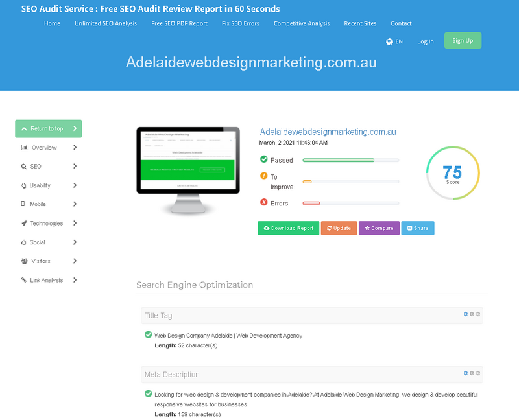Expand the Technologies section chevron
This screenshot has height=420, width=519.
click(75, 223)
